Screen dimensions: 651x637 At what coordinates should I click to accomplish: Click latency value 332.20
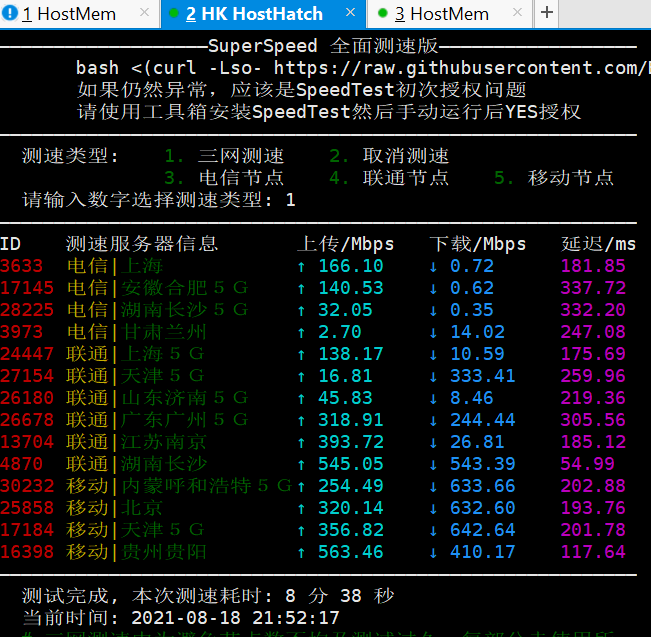coord(593,310)
